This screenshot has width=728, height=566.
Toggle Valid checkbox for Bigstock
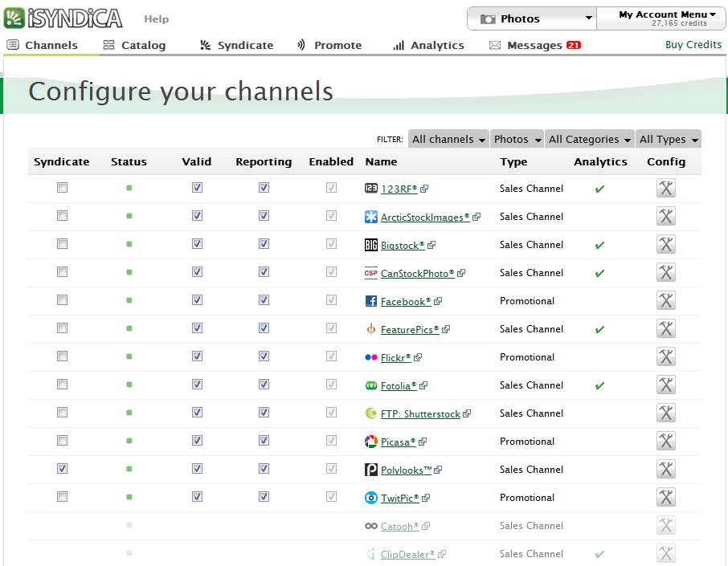coord(198,243)
